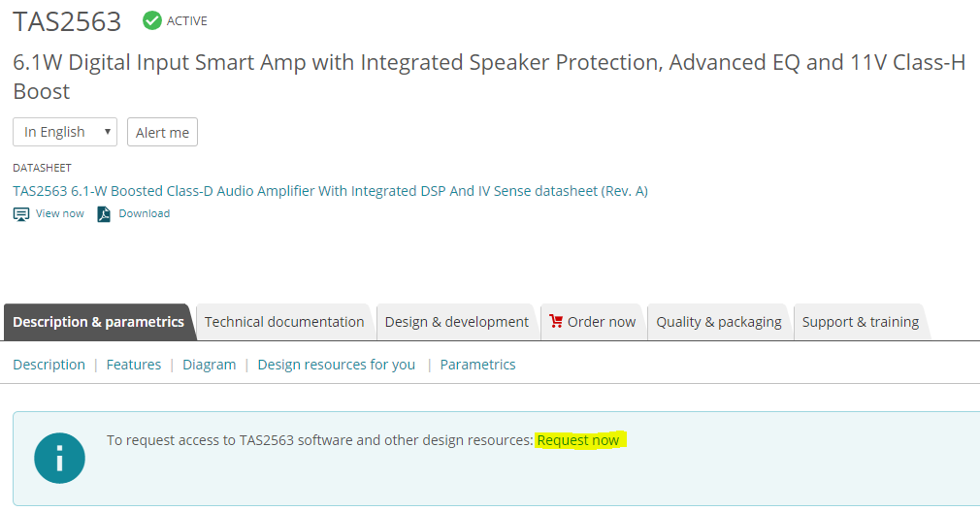Click the teal info circle icon

(x=59, y=459)
